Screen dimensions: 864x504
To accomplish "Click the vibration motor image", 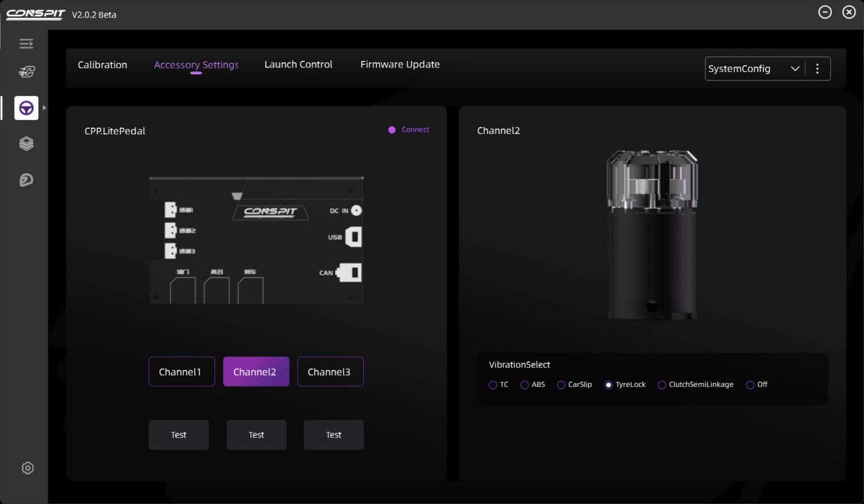I will coord(652,236).
